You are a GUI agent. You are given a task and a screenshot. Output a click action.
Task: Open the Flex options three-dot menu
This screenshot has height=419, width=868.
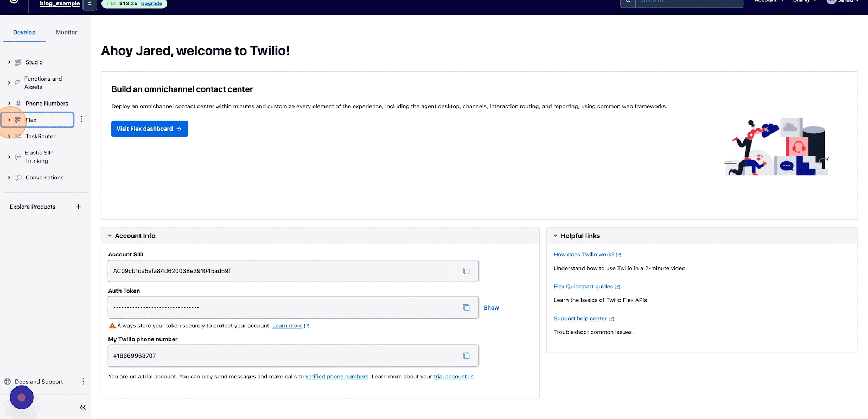coord(82,119)
